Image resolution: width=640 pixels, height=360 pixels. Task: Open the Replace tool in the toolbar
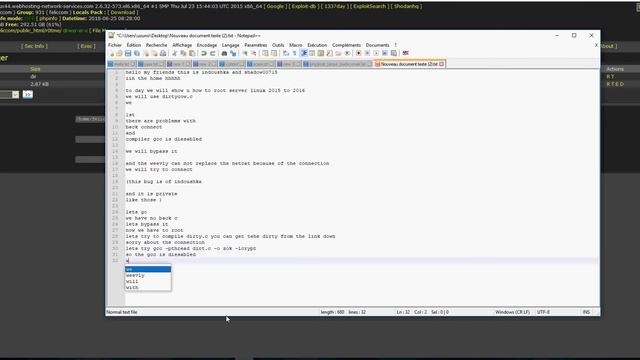(233, 53)
